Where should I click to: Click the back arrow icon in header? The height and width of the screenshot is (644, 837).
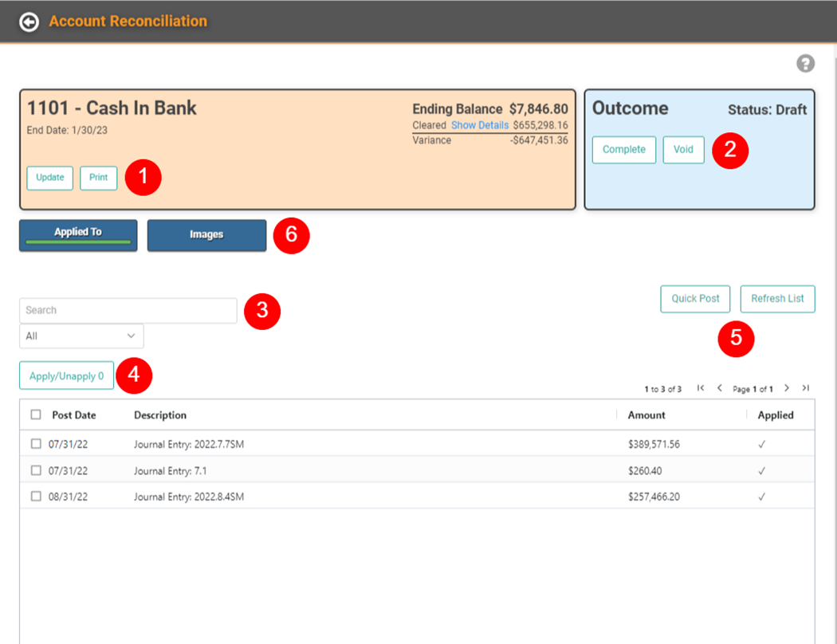coord(29,22)
